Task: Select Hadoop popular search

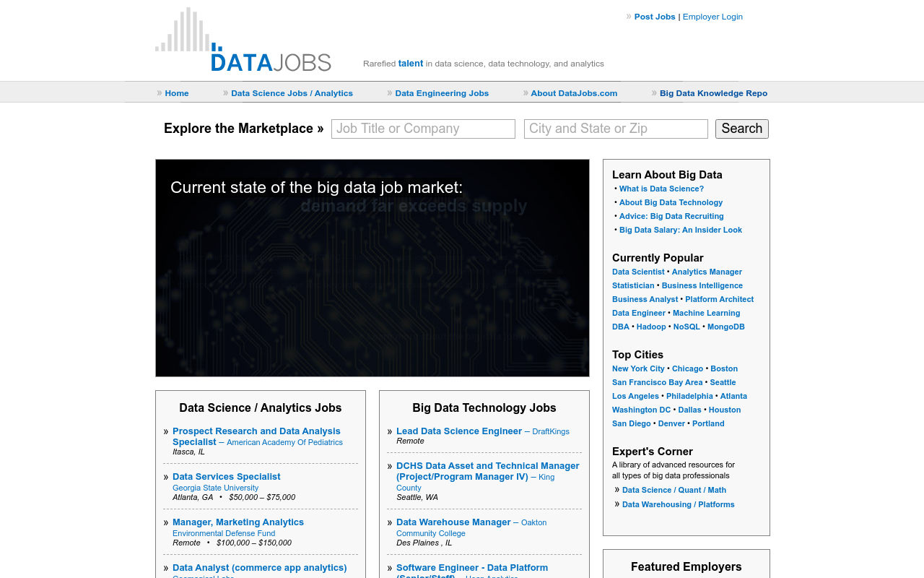Action: tap(651, 327)
